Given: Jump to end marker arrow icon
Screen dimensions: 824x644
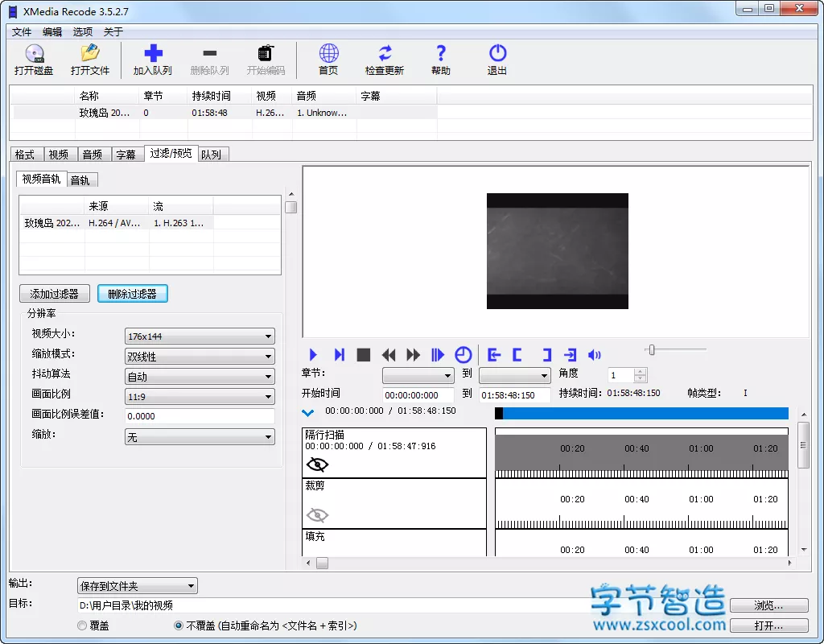Looking at the screenshot, I should 571,355.
